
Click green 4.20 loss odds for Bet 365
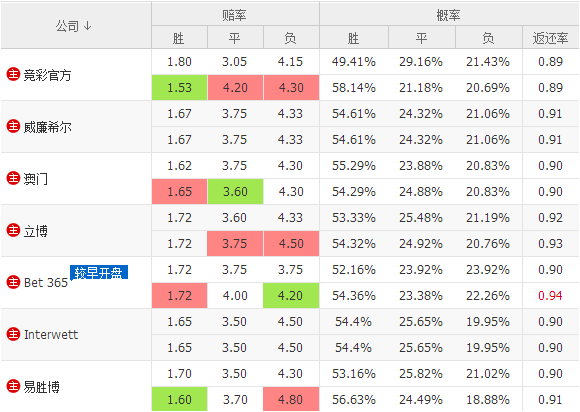pyautogui.click(x=291, y=296)
